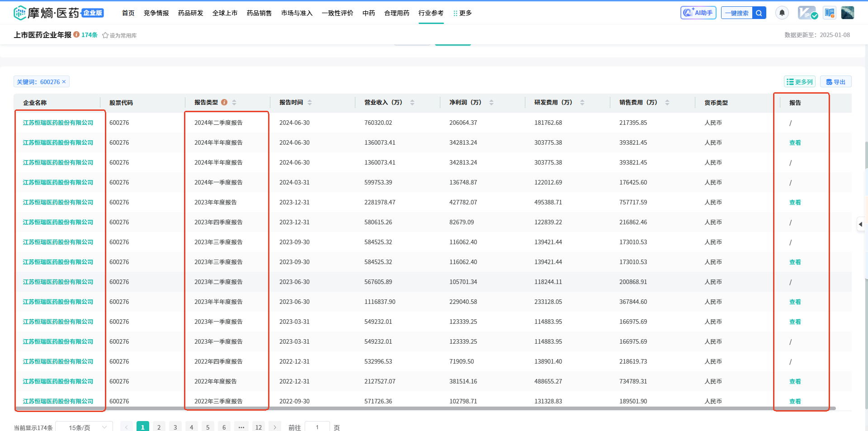Screen dimensions: 868x431
Task: View the 2024年半年度报告 report via 查看
Action: tap(795, 142)
